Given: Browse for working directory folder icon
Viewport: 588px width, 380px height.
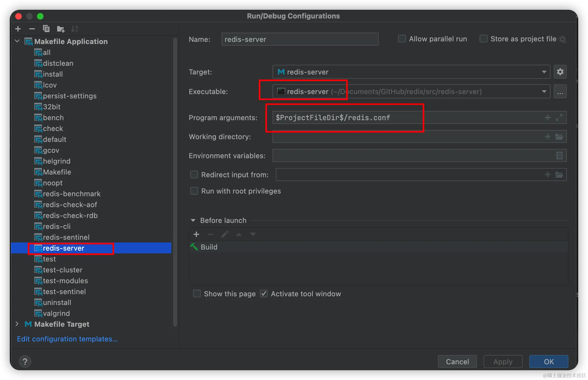Looking at the screenshot, I should (559, 136).
